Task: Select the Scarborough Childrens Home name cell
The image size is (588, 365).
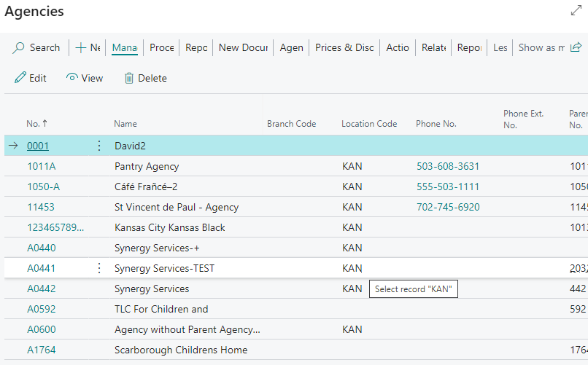Action: 181,350
